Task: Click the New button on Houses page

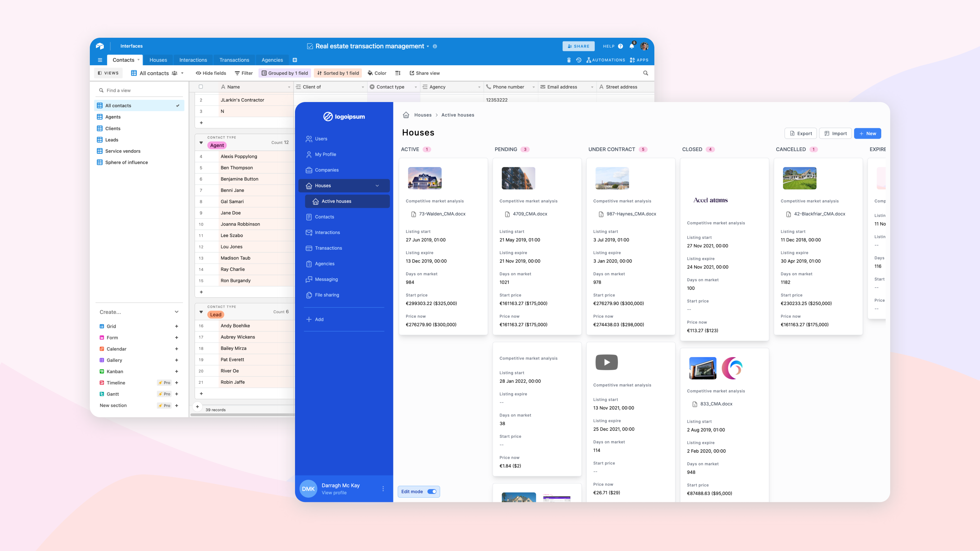Action: tap(867, 133)
